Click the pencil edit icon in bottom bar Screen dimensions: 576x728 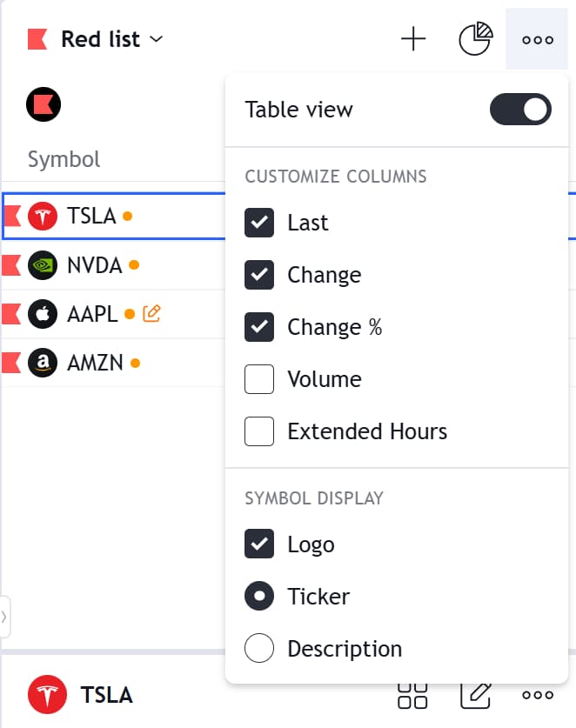pyautogui.click(x=476, y=695)
